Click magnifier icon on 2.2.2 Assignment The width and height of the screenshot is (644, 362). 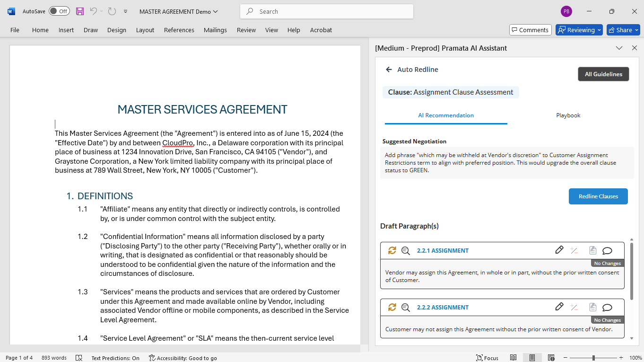pyautogui.click(x=406, y=308)
